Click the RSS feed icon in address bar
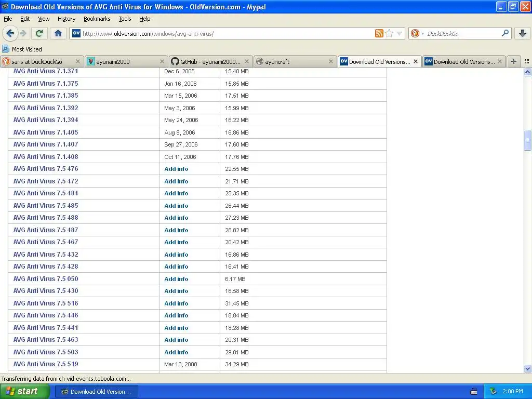The image size is (532, 399). [379, 33]
